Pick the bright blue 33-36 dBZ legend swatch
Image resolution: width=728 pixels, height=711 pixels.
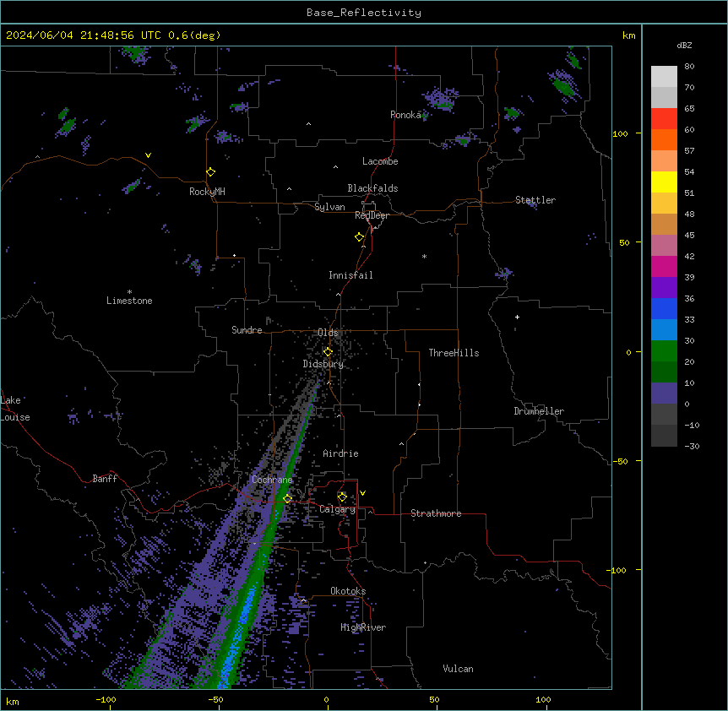[664, 308]
